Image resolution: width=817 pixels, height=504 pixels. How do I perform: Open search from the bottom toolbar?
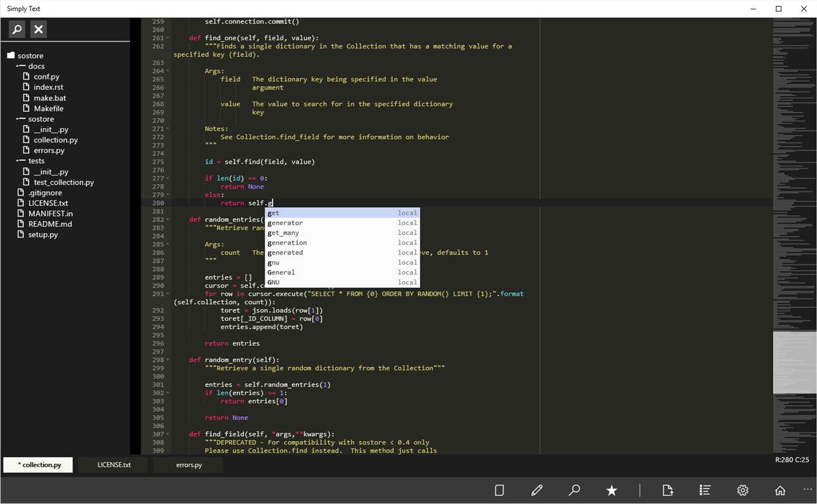click(574, 490)
